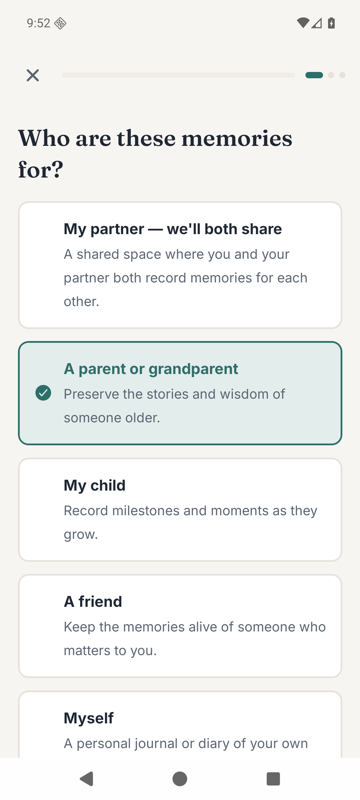The image size is (360, 800).
Task: Tap the cellular signal icon
Action: point(317,23)
